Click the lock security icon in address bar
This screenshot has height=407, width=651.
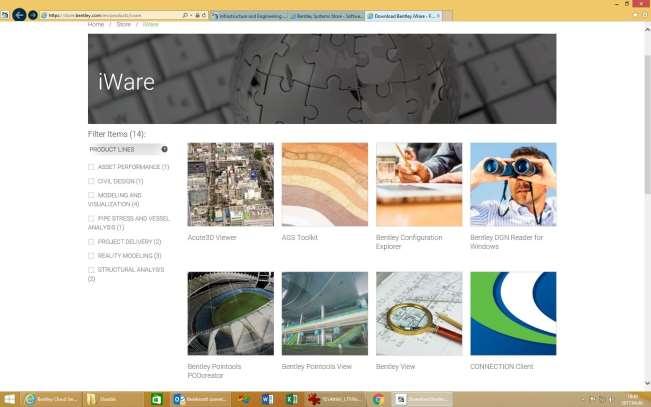[x=197, y=15]
